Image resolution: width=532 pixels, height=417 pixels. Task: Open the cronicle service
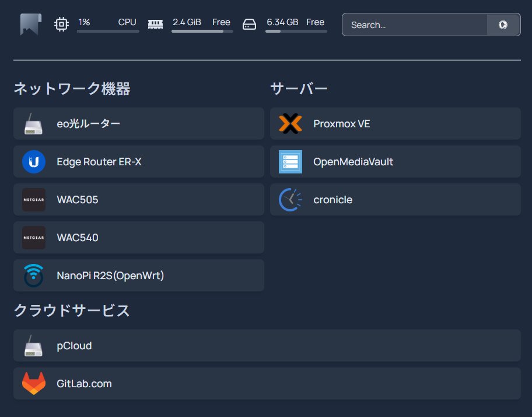[x=395, y=200]
